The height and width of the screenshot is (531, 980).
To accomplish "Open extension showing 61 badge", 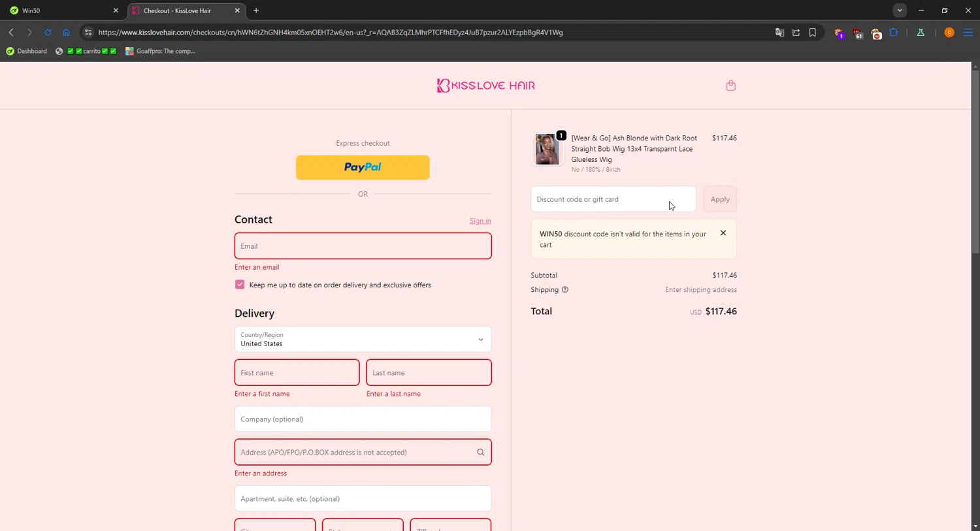I will 858,33.
